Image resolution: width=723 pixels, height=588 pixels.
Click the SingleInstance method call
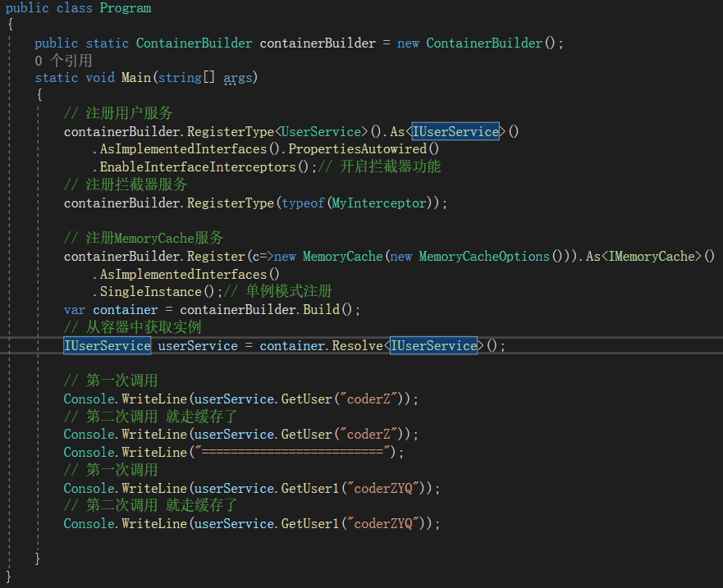pyautogui.click(x=151, y=292)
